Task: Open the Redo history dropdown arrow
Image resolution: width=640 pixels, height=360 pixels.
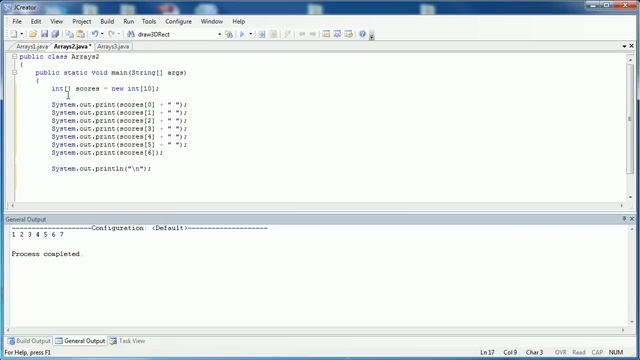Action: (x=118, y=34)
